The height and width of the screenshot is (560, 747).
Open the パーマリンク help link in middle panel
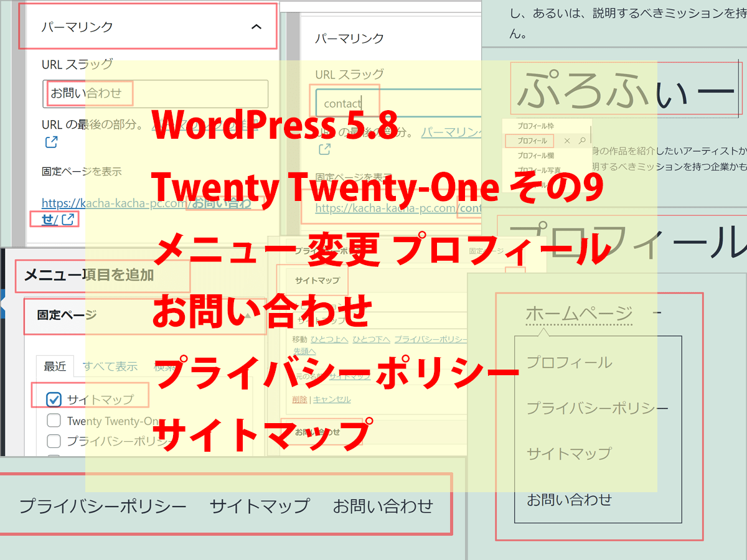[452, 133]
